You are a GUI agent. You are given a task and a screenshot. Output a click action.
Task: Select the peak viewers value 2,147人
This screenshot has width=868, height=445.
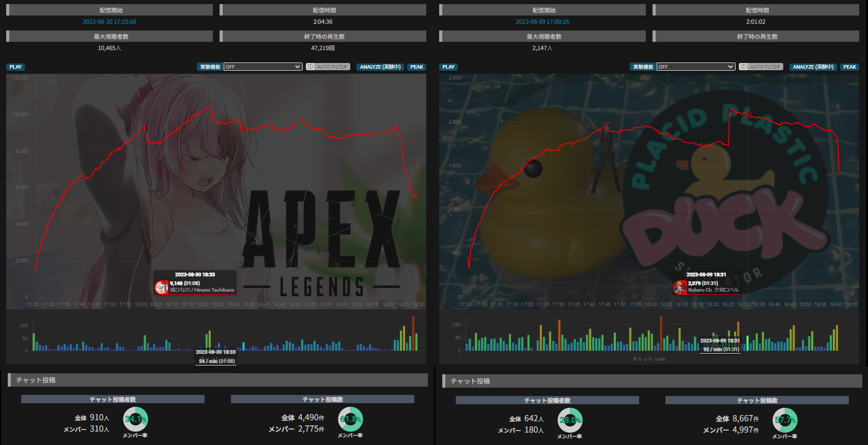542,48
